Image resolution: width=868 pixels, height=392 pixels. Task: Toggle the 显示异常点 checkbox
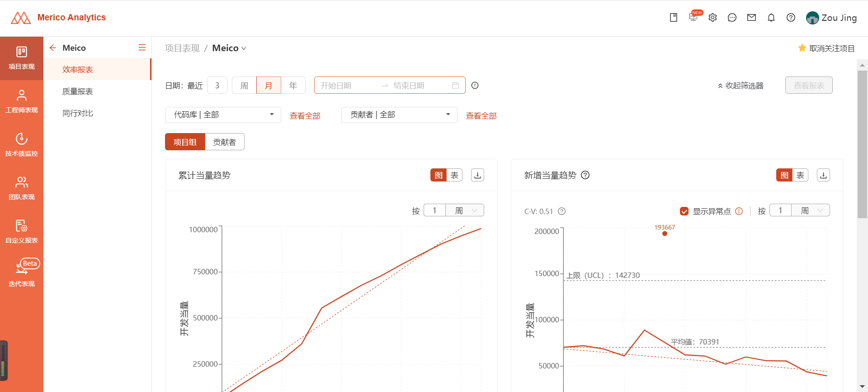(684, 211)
